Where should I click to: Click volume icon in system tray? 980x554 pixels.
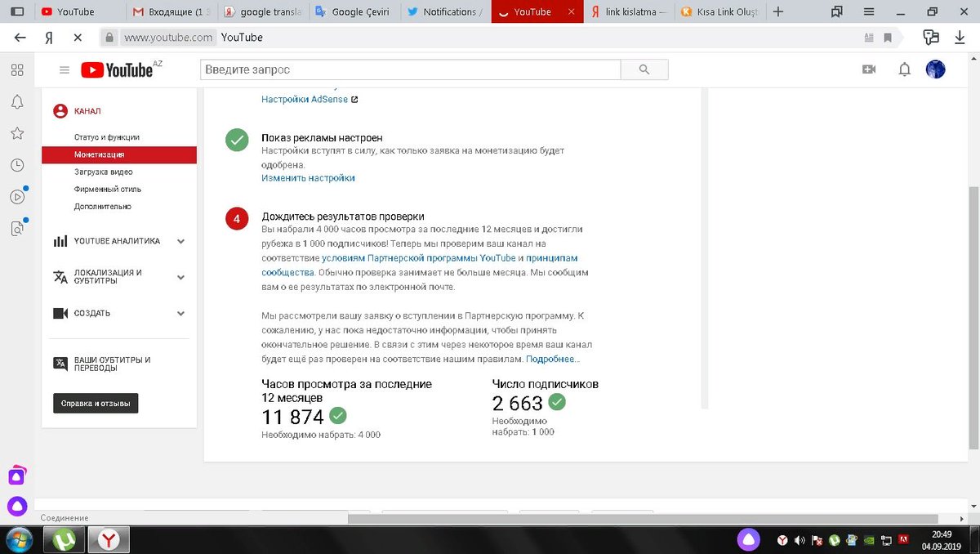click(x=800, y=540)
